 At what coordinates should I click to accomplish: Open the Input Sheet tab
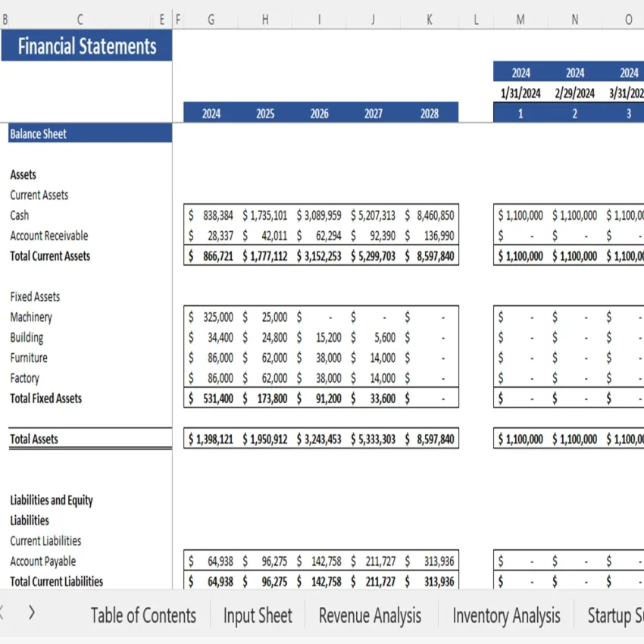258,615
